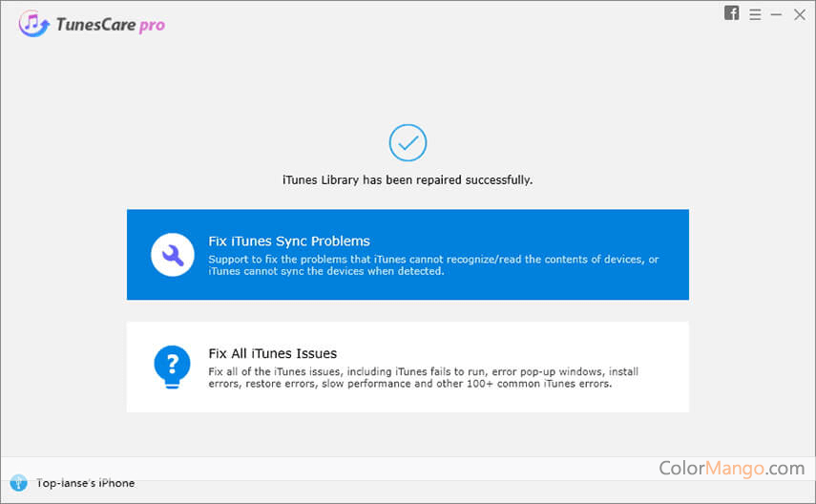Screen dimensions: 816x504
Task: Click the iPhone device icon in status bar
Action: 19,483
